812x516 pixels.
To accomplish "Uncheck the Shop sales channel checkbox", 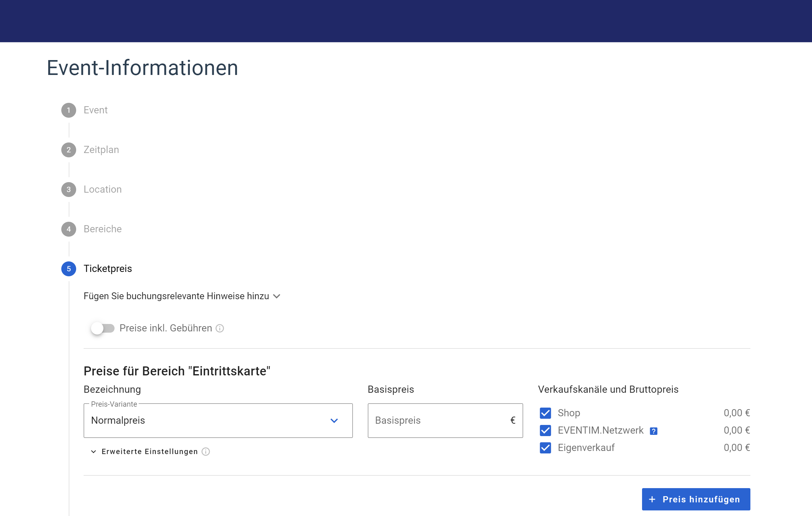I will [x=545, y=413].
